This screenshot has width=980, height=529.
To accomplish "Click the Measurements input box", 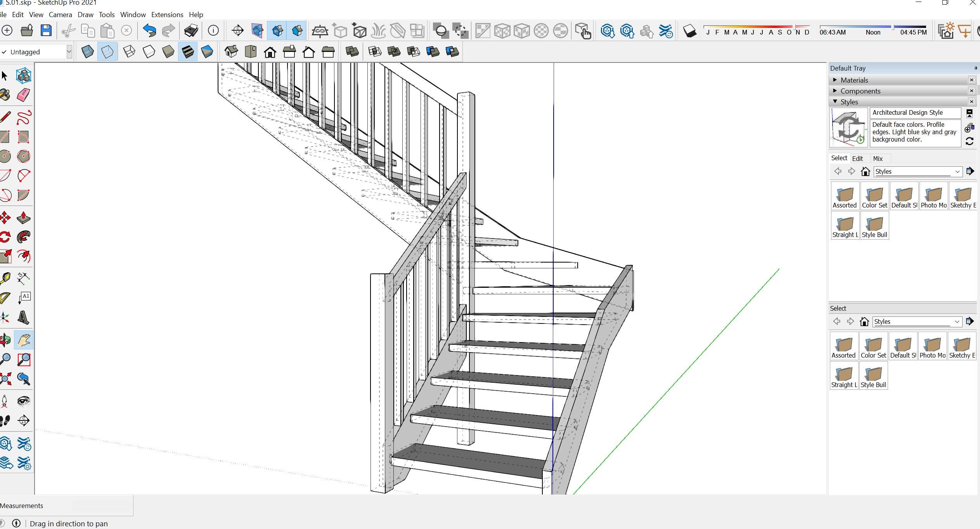I will click(x=102, y=505).
